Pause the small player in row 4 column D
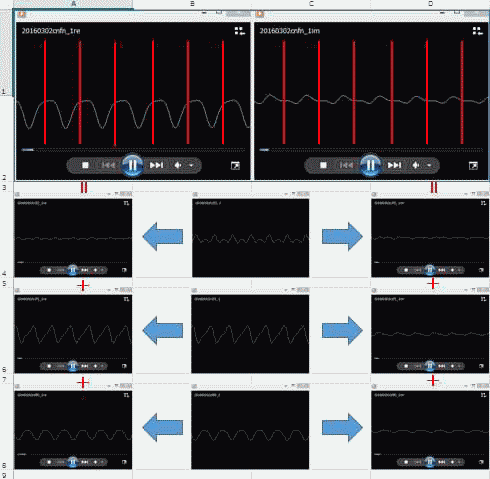 (x=430, y=270)
